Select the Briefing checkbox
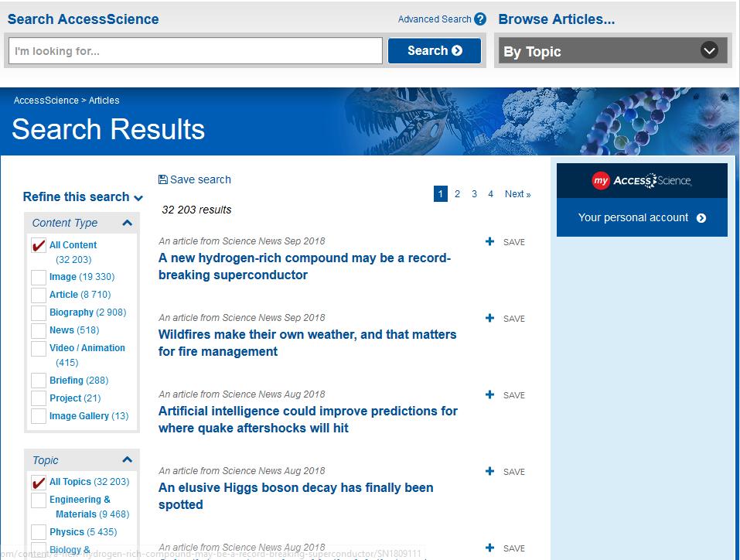The width and height of the screenshot is (740, 560). coord(39,381)
